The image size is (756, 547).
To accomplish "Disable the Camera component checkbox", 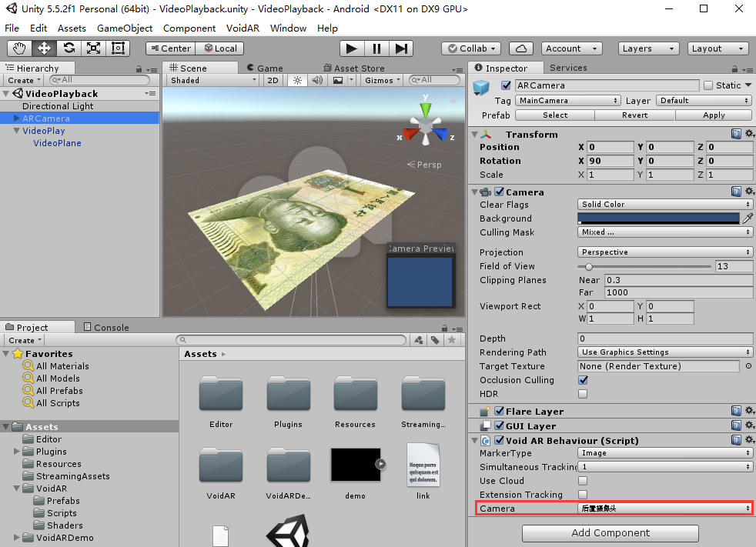I will 499,192.
